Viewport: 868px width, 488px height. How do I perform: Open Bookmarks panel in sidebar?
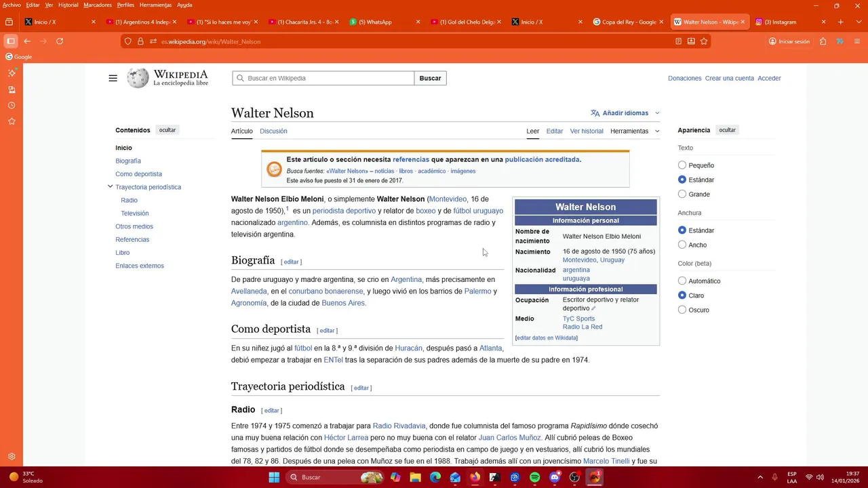[12, 121]
